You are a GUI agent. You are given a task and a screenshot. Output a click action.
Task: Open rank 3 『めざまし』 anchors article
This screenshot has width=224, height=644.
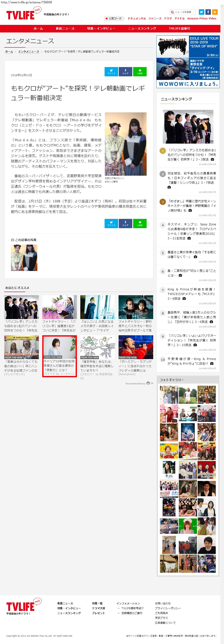(x=192, y=206)
